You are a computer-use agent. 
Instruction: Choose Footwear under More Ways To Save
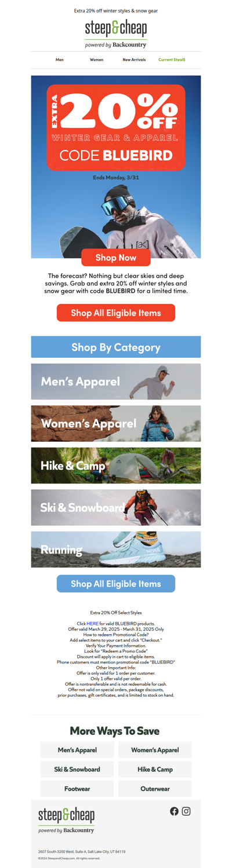click(x=77, y=789)
